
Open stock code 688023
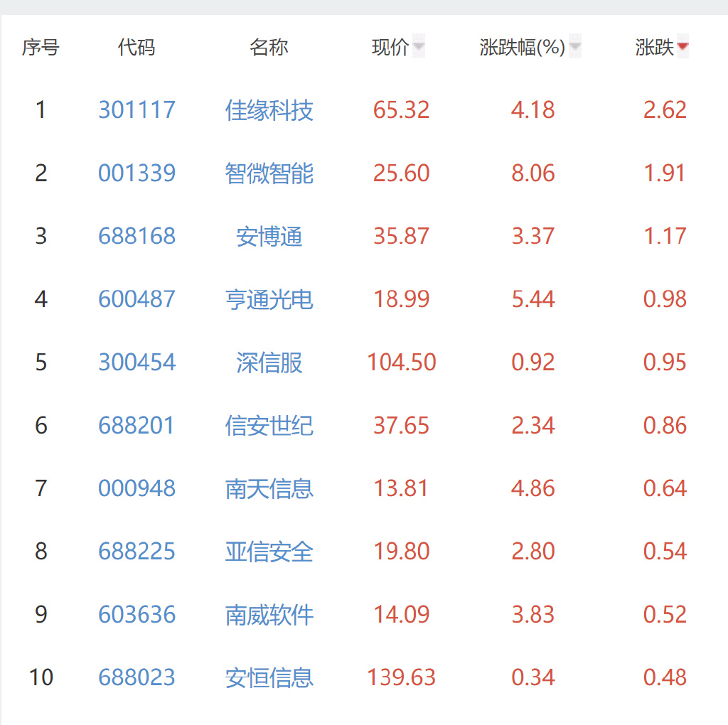pyautogui.click(x=137, y=678)
